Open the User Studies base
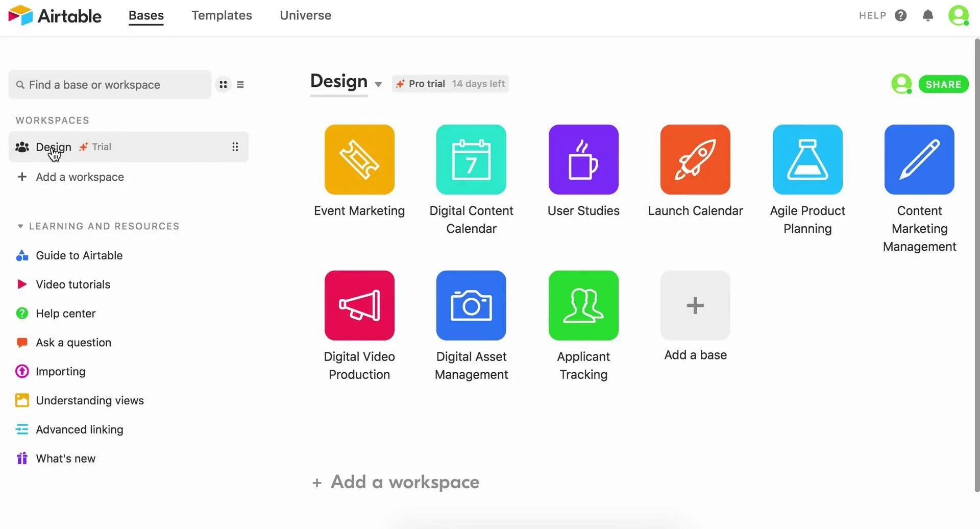 pos(583,159)
